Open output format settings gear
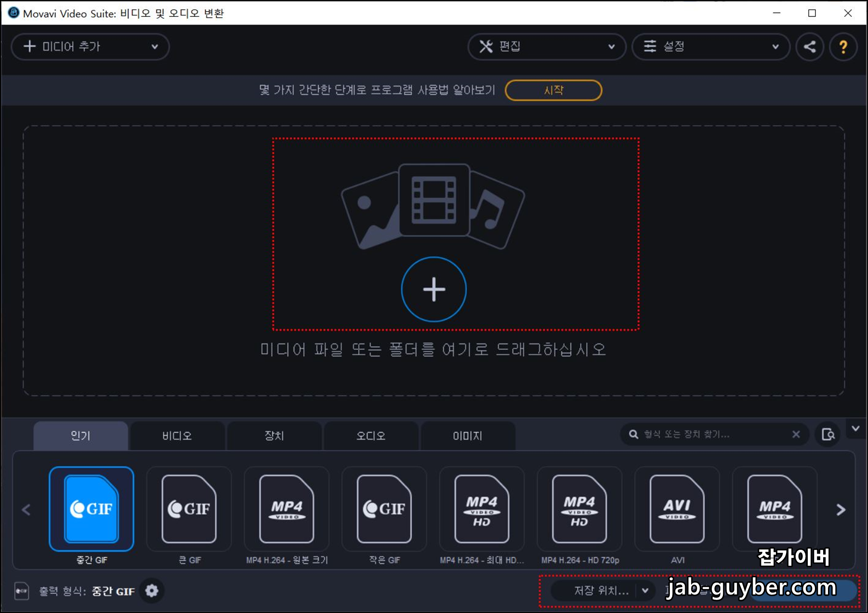 point(152,591)
